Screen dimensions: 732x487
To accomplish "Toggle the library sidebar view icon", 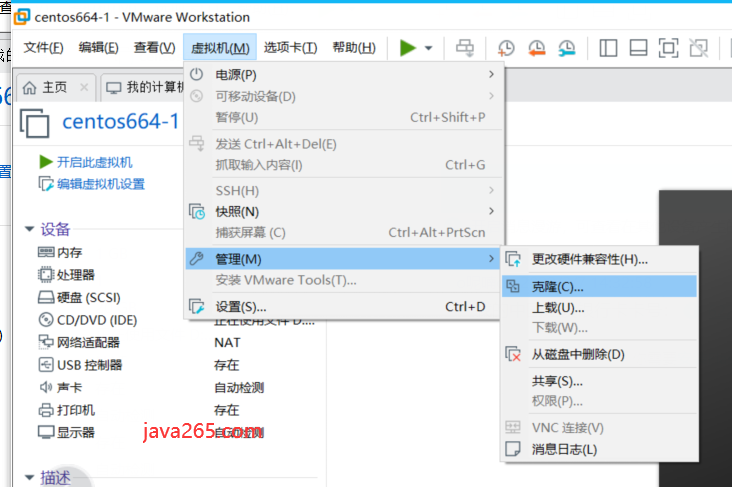I will click(608, 48).
